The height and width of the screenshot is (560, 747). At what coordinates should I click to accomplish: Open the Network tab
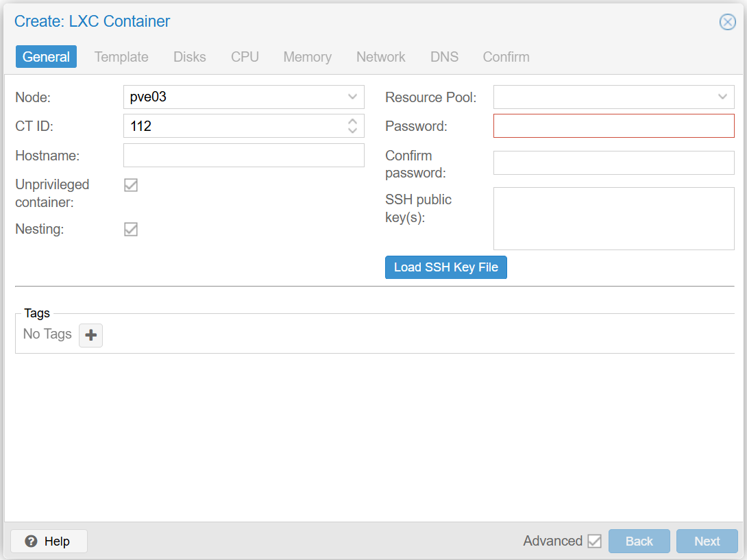point(380,57)
